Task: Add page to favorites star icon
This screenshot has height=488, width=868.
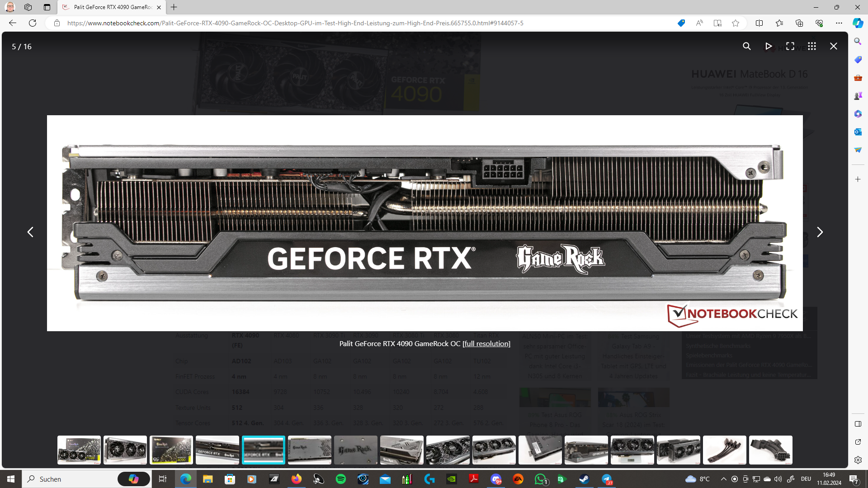Action: point(736,23)
